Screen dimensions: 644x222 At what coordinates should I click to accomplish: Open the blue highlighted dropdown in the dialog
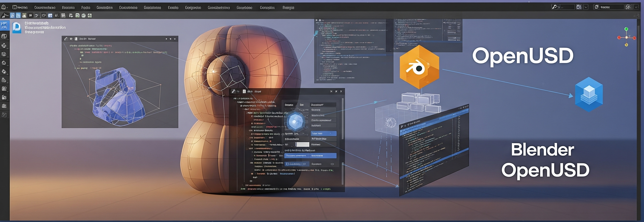click(x=323, y=133)
